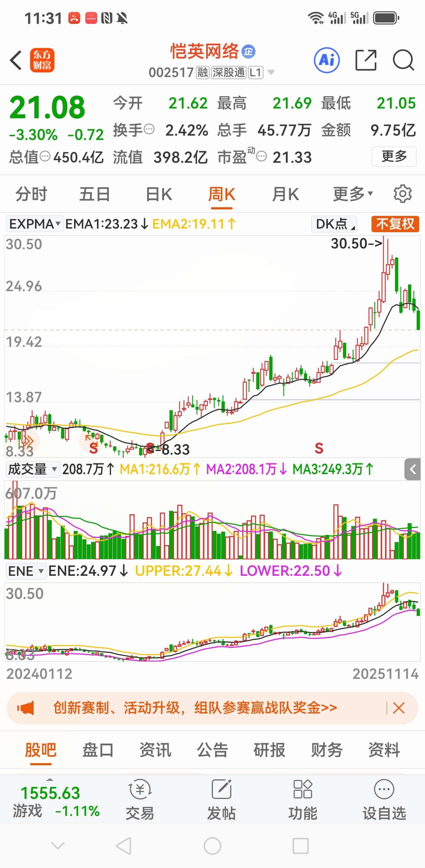This screenshot has width=425, height=868.
Task: Tap the LOWER:22.50 value label
Action: [x=291, y=571]
